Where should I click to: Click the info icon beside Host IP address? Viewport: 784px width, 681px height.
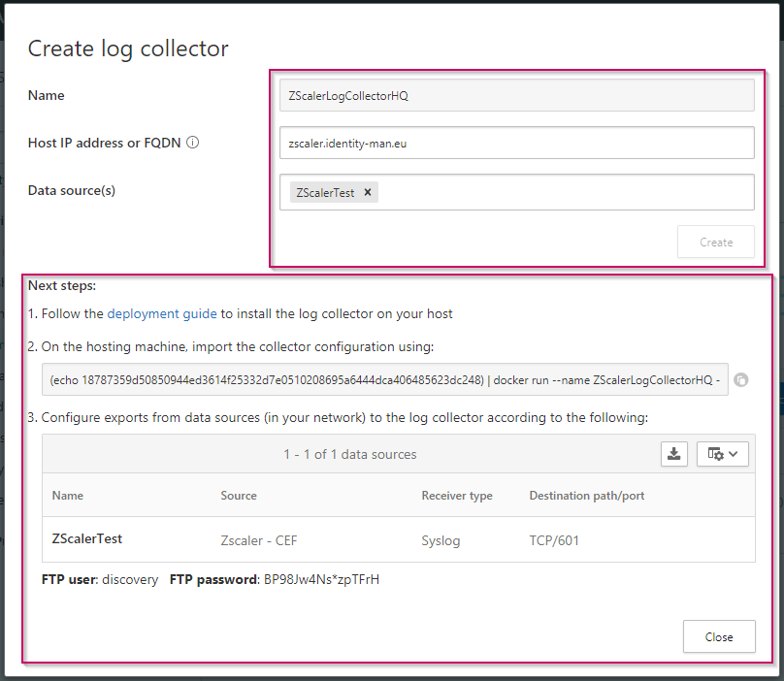pos(192,143)
